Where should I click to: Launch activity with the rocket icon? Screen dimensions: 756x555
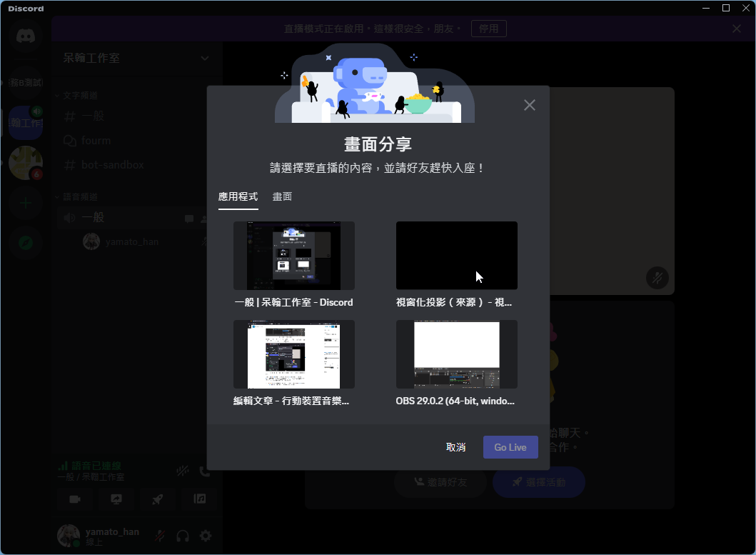tap(158, 499)
